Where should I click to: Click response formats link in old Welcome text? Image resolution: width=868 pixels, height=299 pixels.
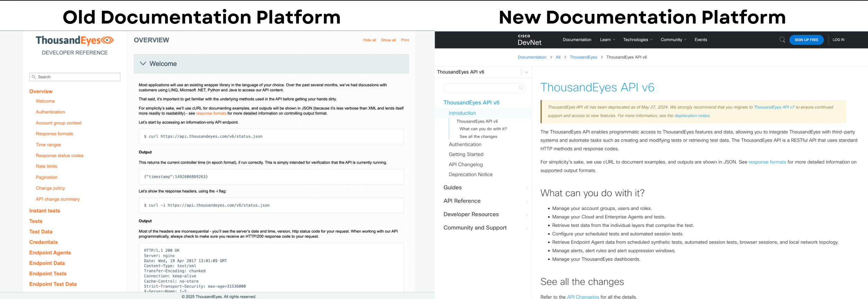pyautogui.click(x=211, y=114)
